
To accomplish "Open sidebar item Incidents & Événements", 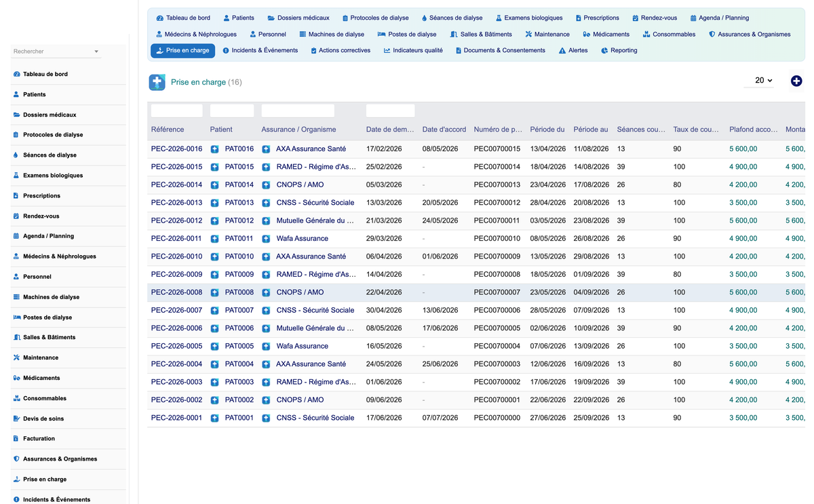I will (x=56, y=500).
